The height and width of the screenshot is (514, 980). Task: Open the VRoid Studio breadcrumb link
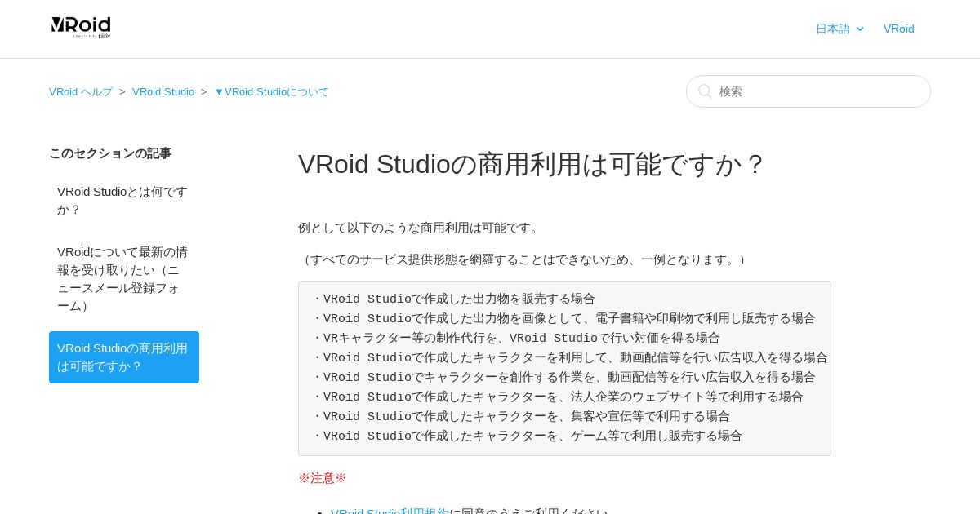[x=163, y=91]
